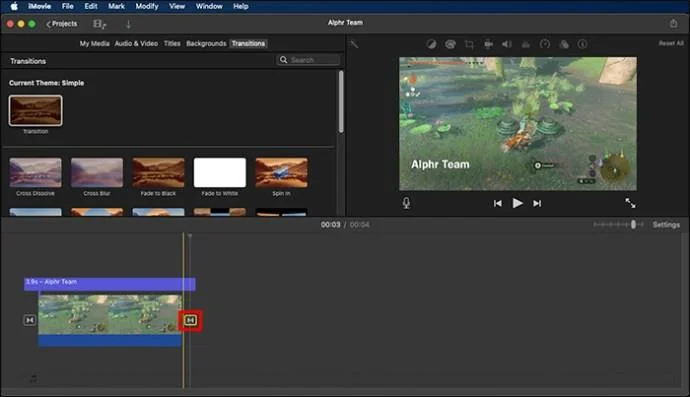
Task: Select the Cross Dissolve transition
Action: (x=36, y=173)
